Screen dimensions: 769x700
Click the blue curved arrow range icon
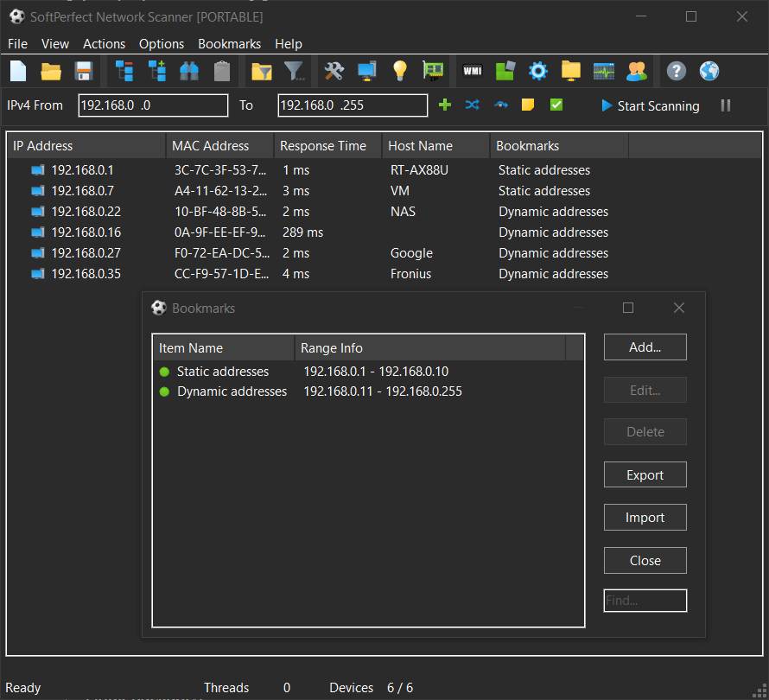501,105
